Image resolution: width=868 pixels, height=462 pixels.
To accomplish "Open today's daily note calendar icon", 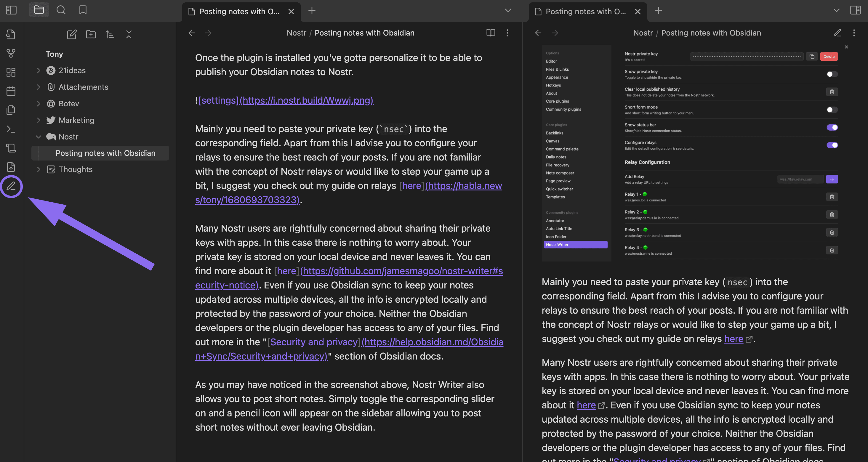I will (11, 91).
